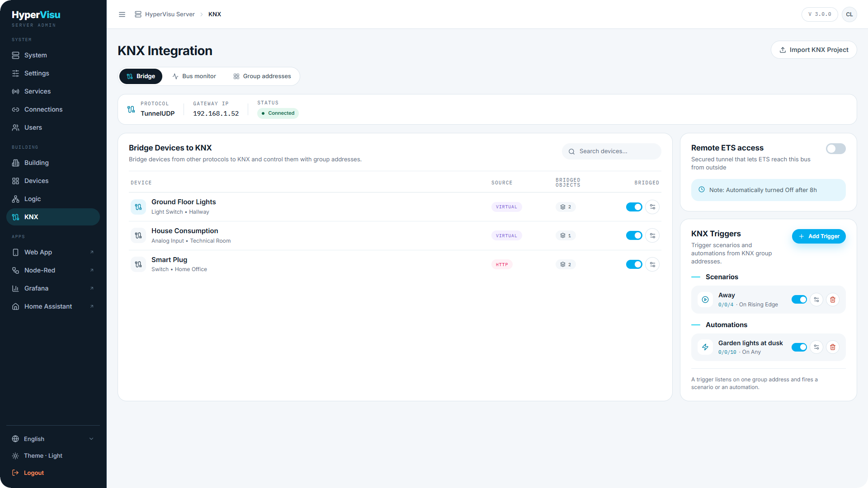Disable the Away scenario toggle

tap(799, 300)
